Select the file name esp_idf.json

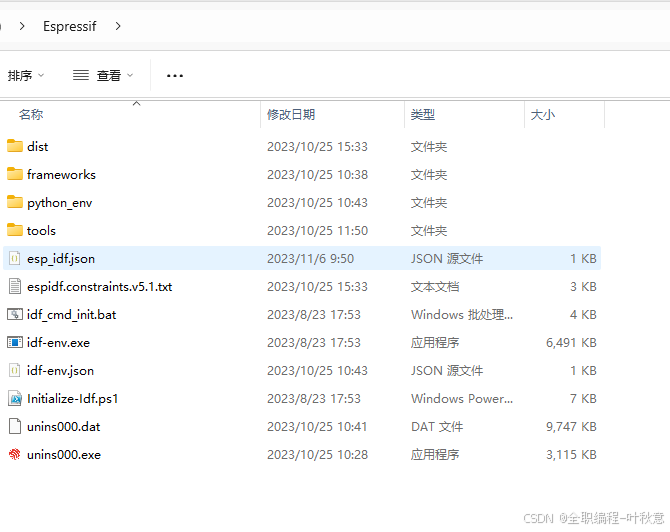point(61,259)
